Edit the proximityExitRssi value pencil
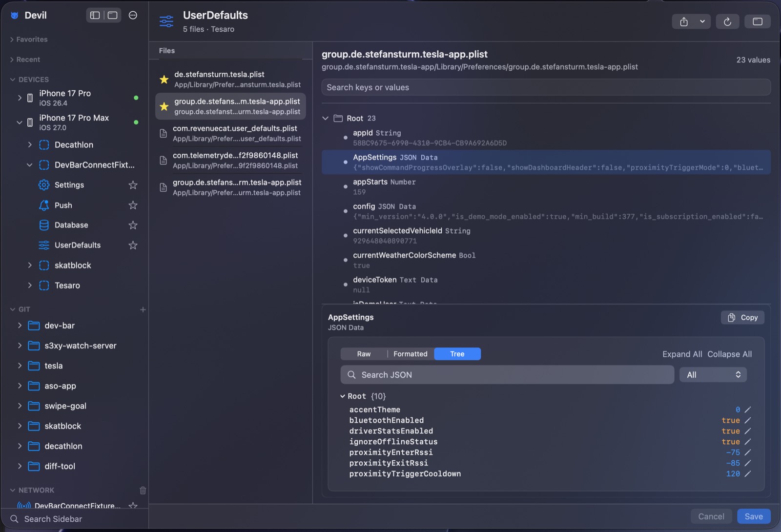This screenshot has width=781, height=532. 747,463
